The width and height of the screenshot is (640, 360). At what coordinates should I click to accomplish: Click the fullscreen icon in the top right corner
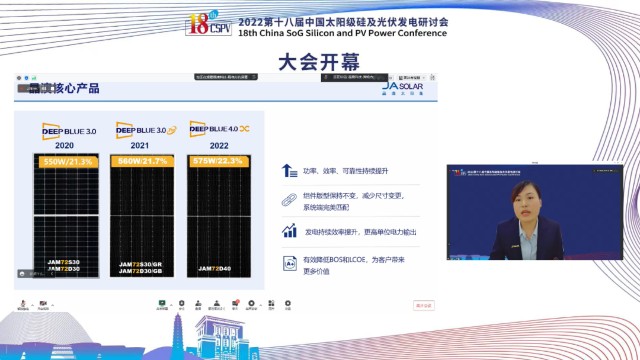tap(432, 77)
